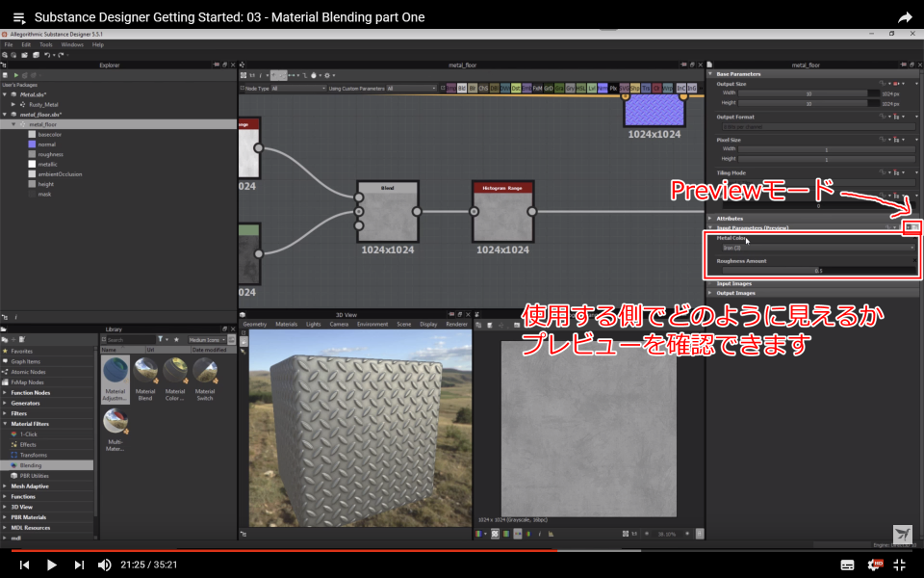Open the Metal Color Iron dropdown

818,248
